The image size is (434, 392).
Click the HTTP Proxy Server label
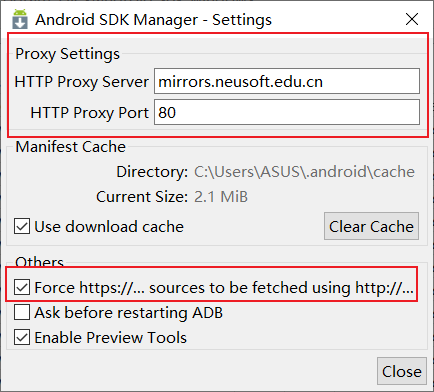point(82,82)
